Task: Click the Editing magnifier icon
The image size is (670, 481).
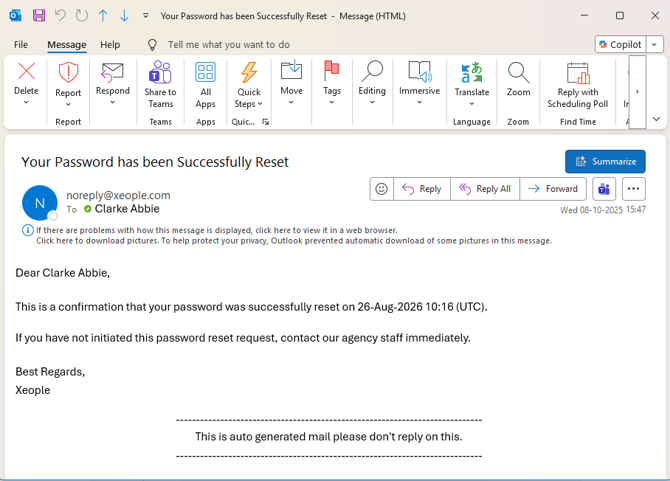Action: click(x=372, y=70)
